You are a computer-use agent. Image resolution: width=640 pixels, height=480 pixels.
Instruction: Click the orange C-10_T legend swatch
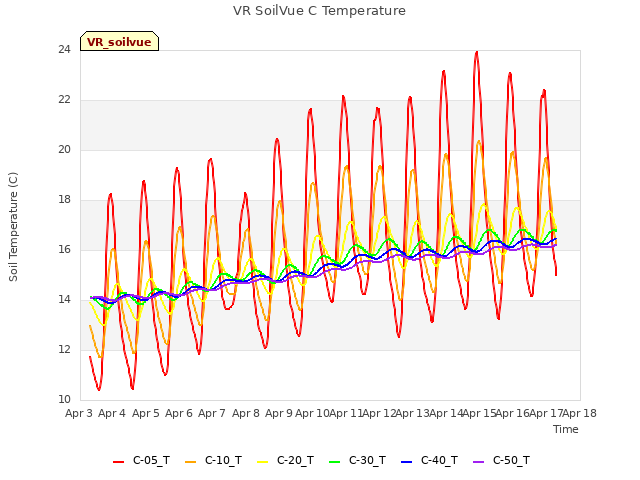click(x=191, y=462)
